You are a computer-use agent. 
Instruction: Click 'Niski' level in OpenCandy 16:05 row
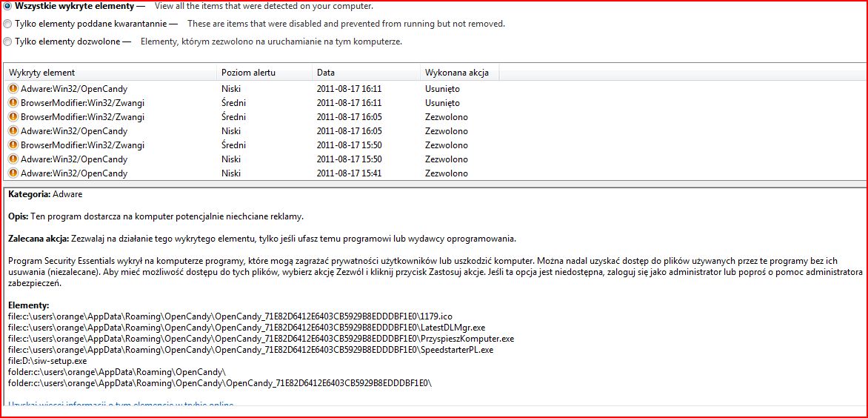coord(231,130)
